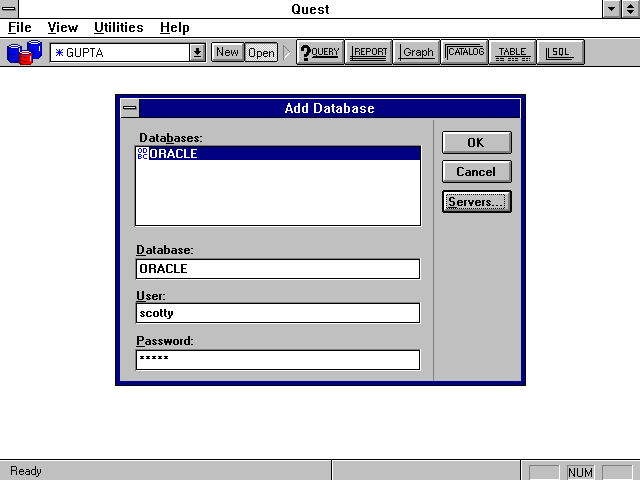Select the Graph toolbar button
Viewport: 640px width, 480px height.
pos(417,52)
